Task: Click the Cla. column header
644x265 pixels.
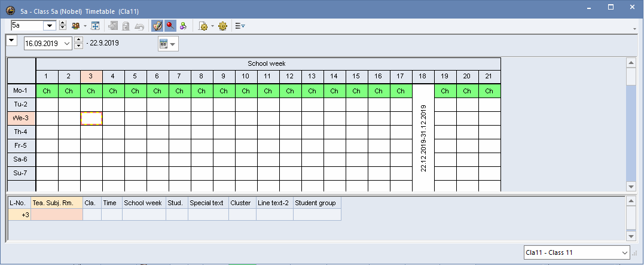Action: [92, 203]
